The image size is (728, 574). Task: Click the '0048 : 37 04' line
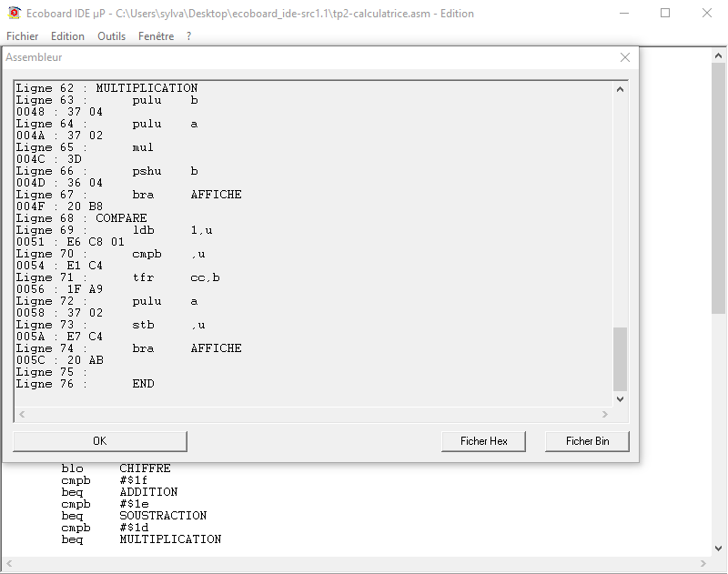coord(59,112)
